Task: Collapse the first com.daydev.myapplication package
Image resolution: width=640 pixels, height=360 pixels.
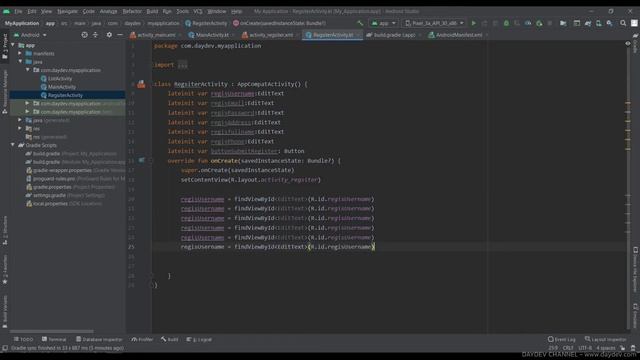Action: [27, 70]
